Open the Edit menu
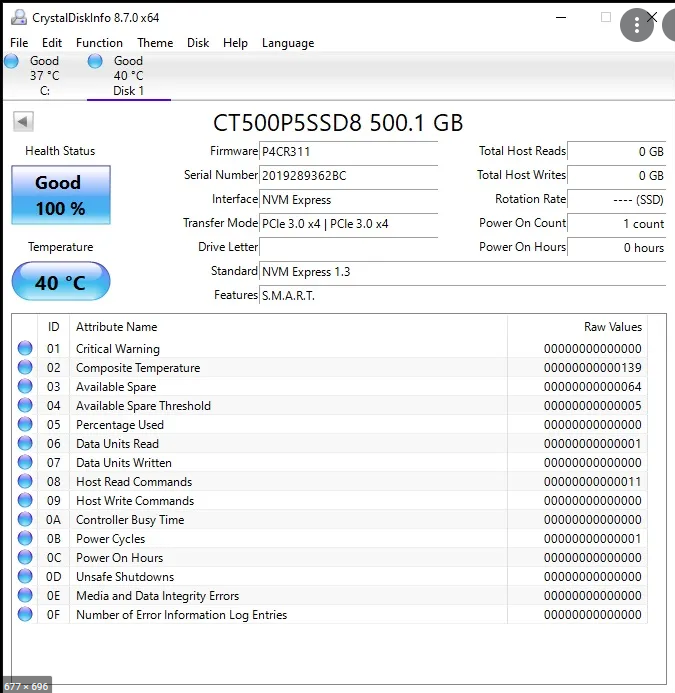Viewport: 675px width, 693px height. 52,43
